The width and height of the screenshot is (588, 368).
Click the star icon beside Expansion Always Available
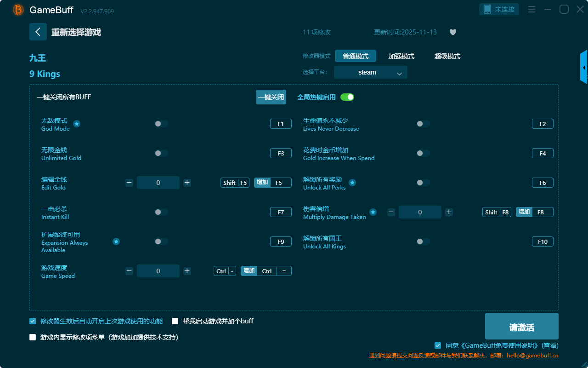[x=116, y=241]
